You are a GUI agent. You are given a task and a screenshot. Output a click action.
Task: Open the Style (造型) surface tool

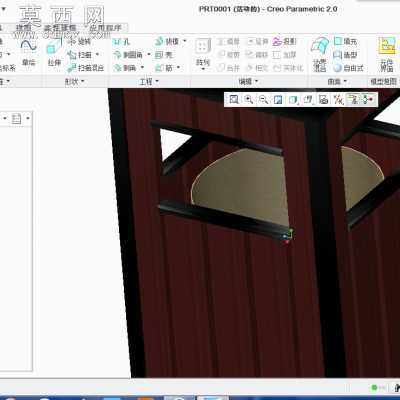click(x=346, y=55)
